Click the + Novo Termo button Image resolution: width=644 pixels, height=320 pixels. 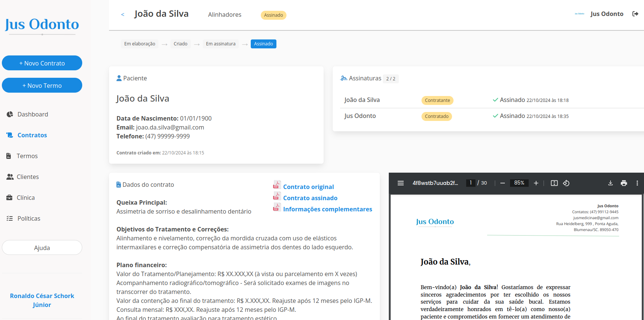pos(42,86)
